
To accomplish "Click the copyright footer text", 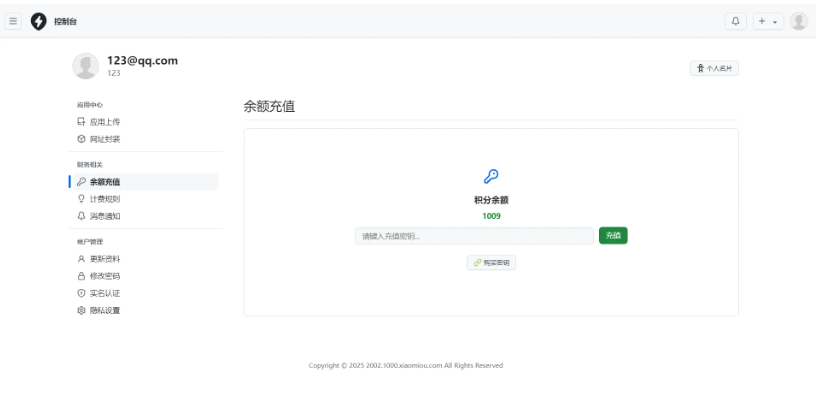I will [x=405, y=366].
